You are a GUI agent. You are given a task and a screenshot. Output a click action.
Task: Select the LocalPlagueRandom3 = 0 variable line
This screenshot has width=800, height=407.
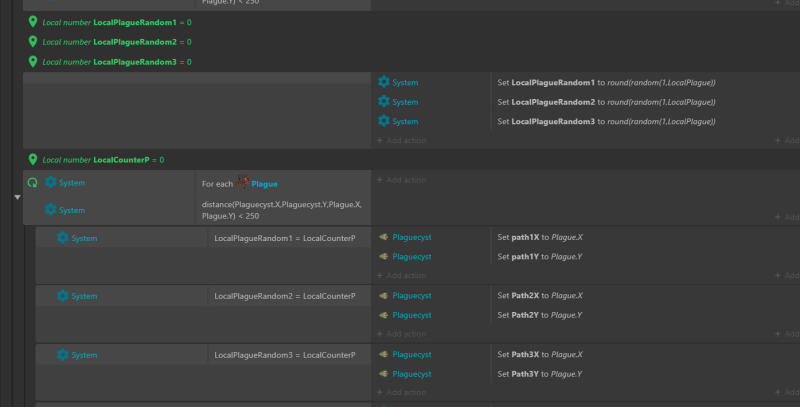point(117,62)
